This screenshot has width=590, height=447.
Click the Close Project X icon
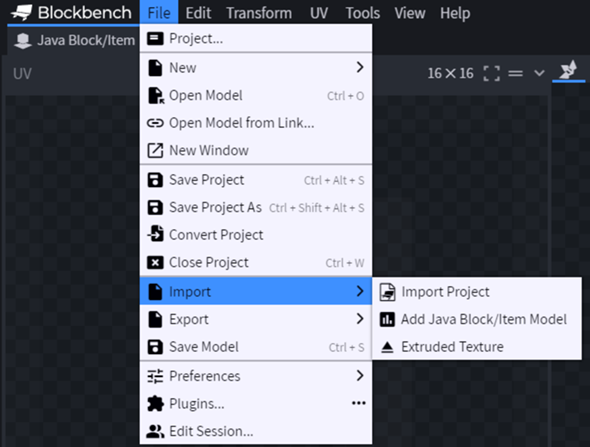[x=155, y=262]
